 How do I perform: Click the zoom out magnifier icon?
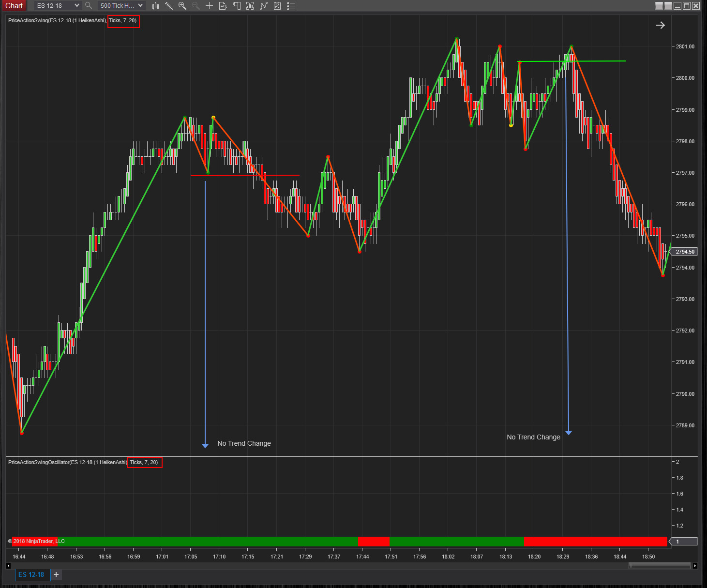(196, 6)
